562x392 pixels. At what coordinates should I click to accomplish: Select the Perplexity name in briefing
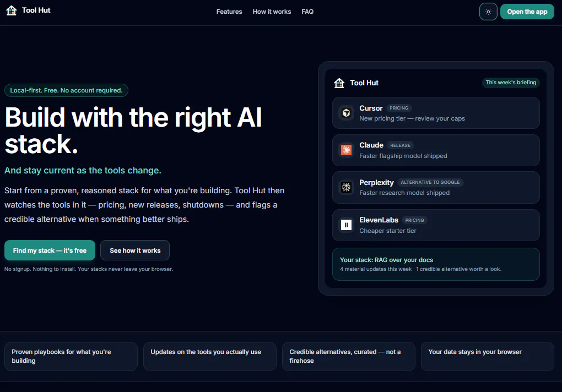click(x=376, y=183)
